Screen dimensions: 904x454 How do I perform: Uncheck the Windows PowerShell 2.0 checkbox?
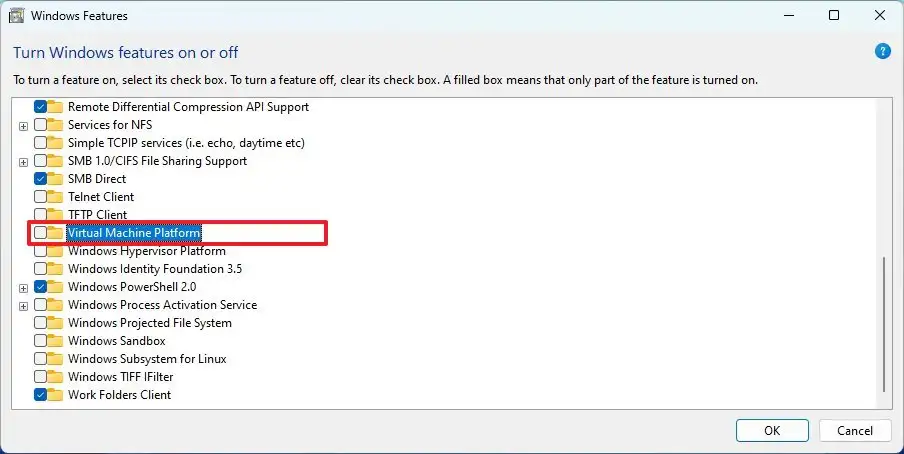[40, 287]
